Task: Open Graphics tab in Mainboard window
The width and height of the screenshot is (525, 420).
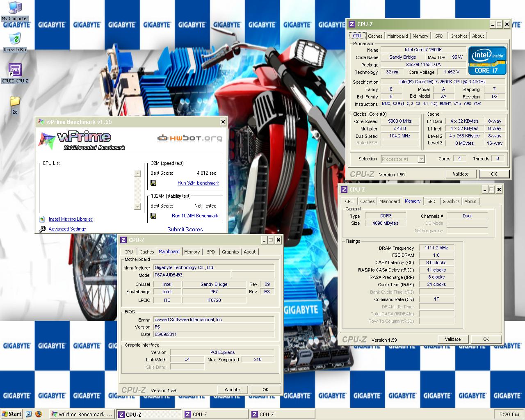Action: click(230, 252)
